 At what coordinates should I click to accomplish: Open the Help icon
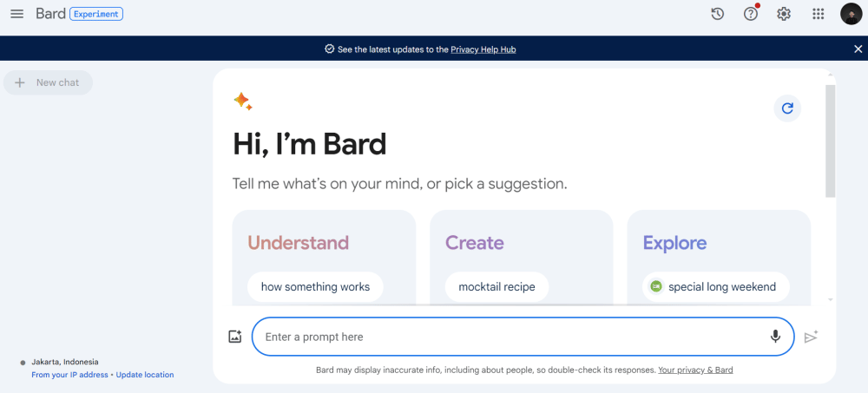click(751, 14)
